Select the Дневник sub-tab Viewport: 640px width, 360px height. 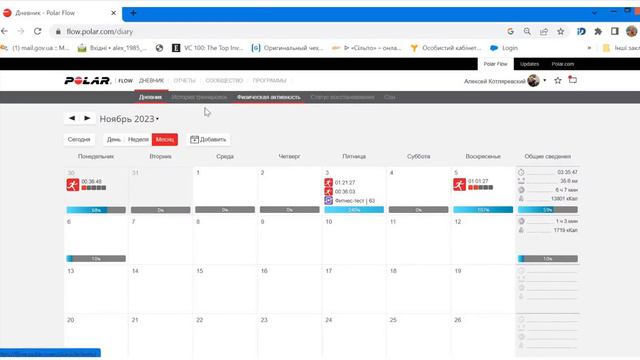coord(150,97)
